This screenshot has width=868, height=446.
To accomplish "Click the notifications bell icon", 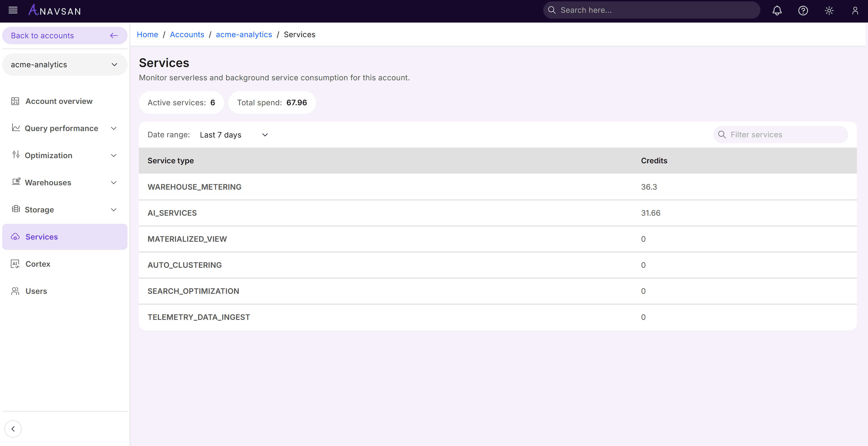I will coord(777,11).
